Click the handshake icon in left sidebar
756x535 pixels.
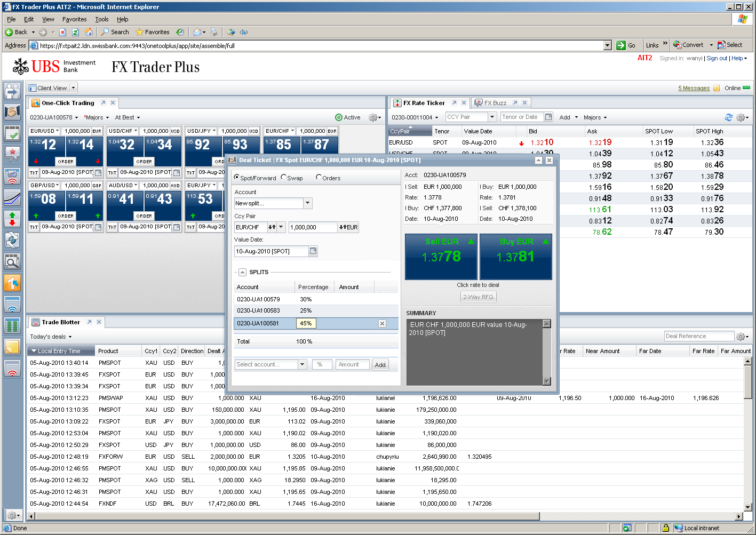pyautogui.click(x=12, y=112)
